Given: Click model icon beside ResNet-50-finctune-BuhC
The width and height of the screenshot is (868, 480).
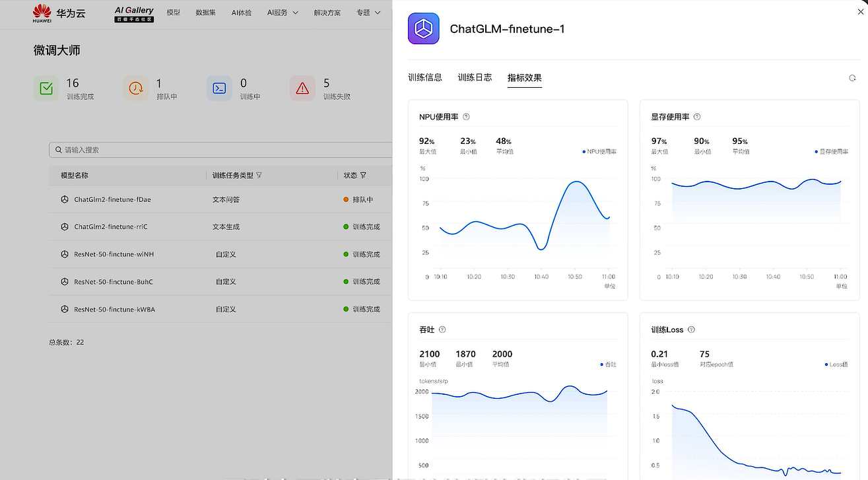Looking at the screenshot, I should 65,282.
